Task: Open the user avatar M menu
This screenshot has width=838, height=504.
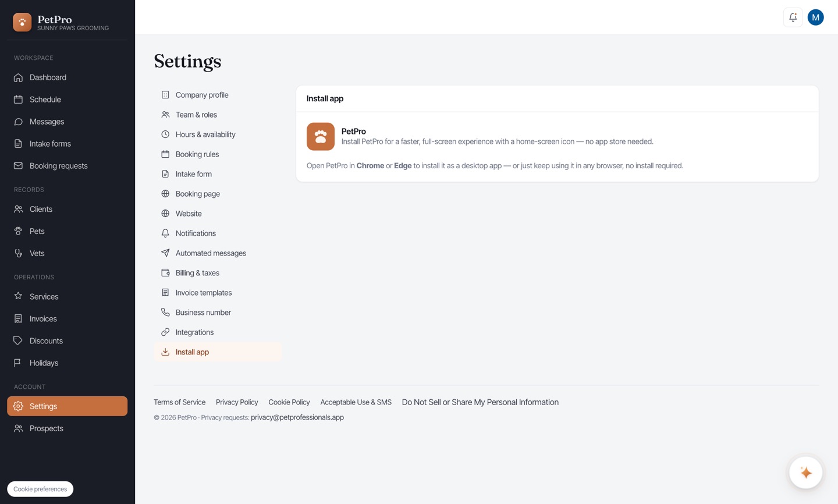Action: point(816,17)
